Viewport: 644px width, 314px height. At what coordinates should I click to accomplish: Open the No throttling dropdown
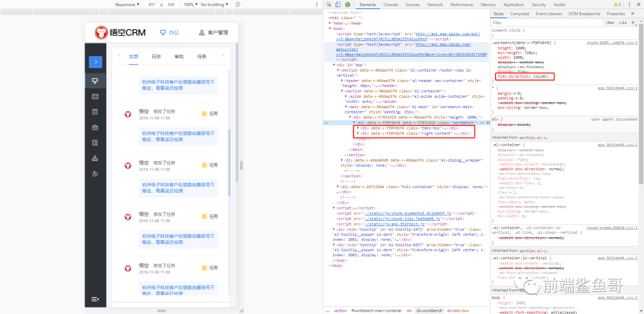point(214,4)
